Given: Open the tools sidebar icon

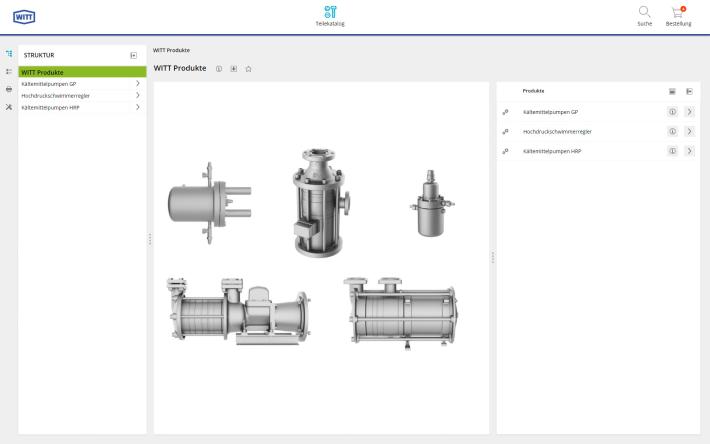Looking at the screenshot, I should click(x=9, y=107).
